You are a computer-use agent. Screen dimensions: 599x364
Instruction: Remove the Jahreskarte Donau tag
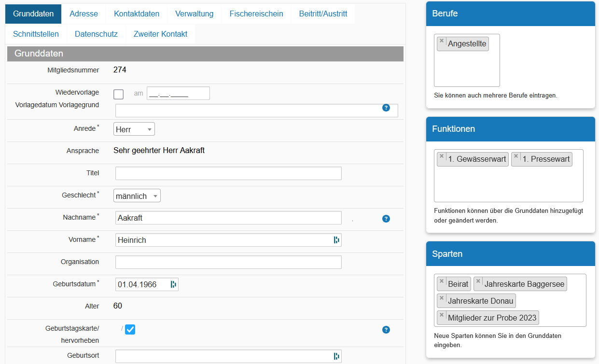(x=442, y=298)
